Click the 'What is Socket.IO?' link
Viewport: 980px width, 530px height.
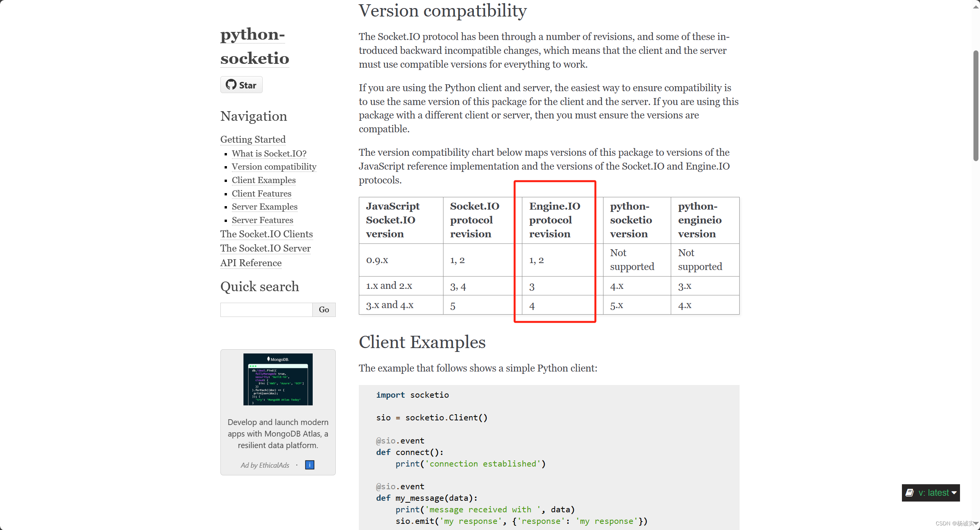point(270,153)
